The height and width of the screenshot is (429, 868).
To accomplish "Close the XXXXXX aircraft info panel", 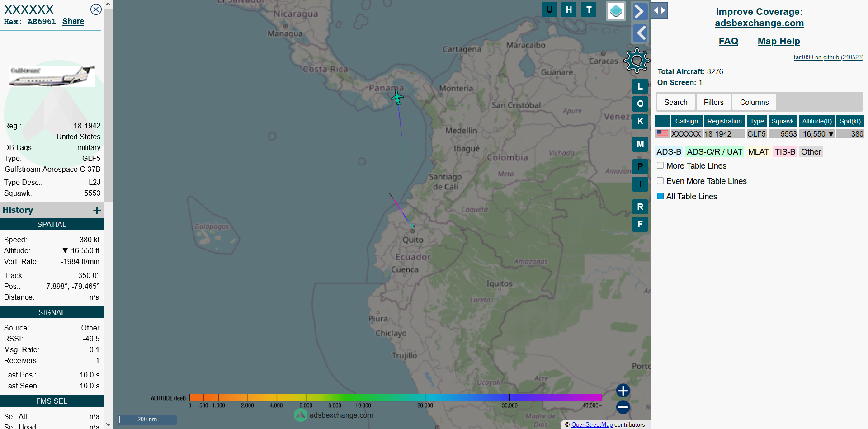I will pyautogui.click(x=96, y=9).
